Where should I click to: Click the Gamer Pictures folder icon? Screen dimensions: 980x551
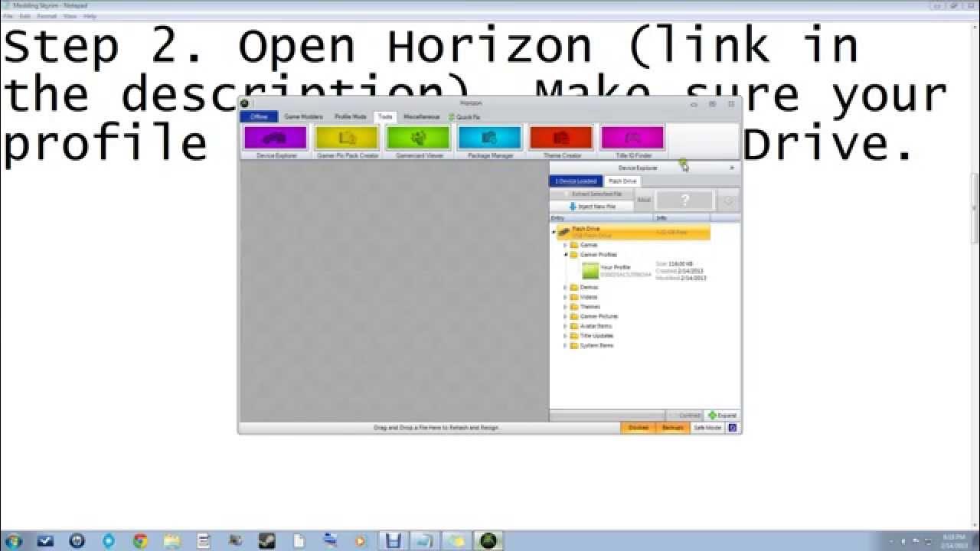[x=573, y=316]
